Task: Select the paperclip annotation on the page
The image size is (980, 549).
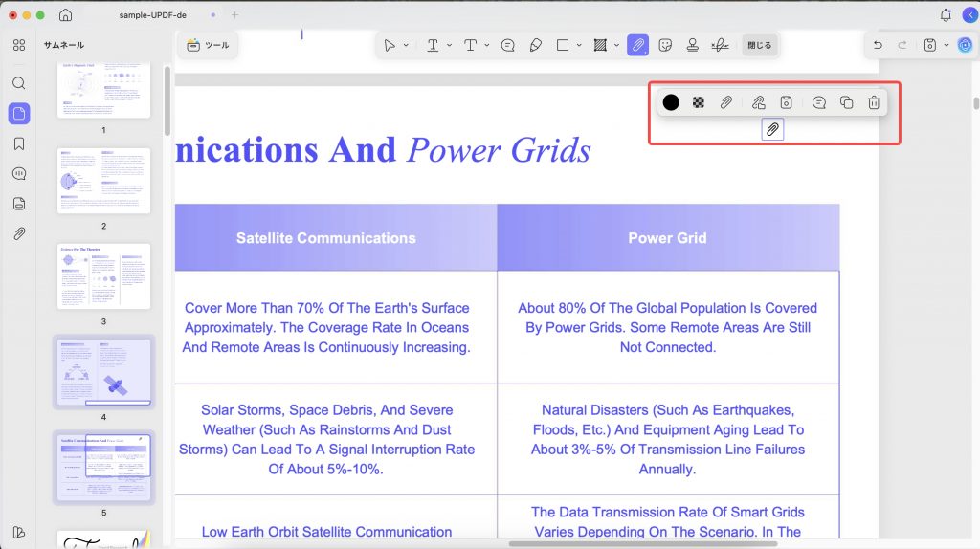Action: tap(772, 129)
